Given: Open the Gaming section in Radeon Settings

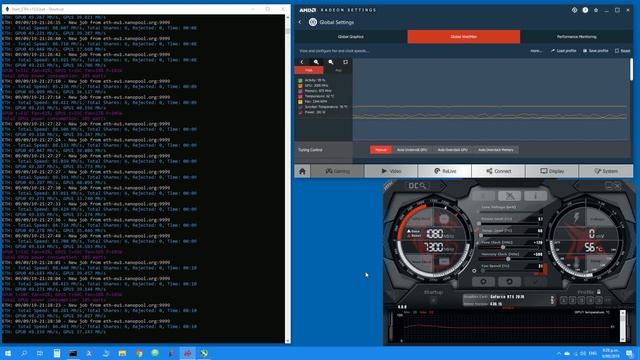Looking at the screenshot, I should pos(338,171).
